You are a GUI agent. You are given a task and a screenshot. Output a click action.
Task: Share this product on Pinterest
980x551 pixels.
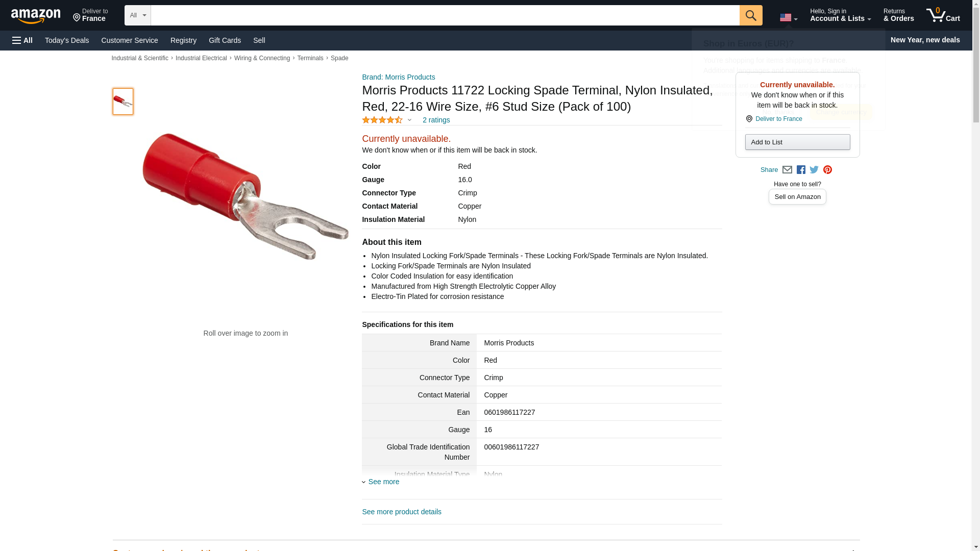827,170
